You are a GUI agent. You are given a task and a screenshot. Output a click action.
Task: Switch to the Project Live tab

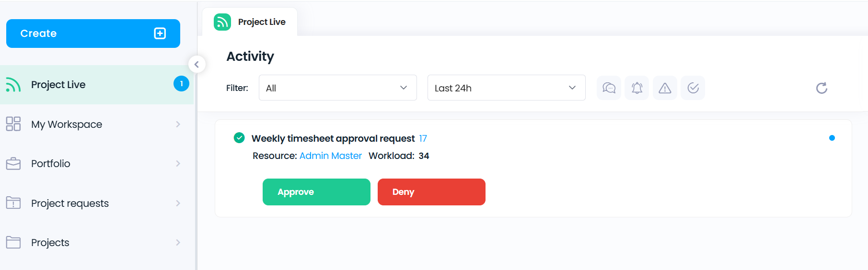250,22
